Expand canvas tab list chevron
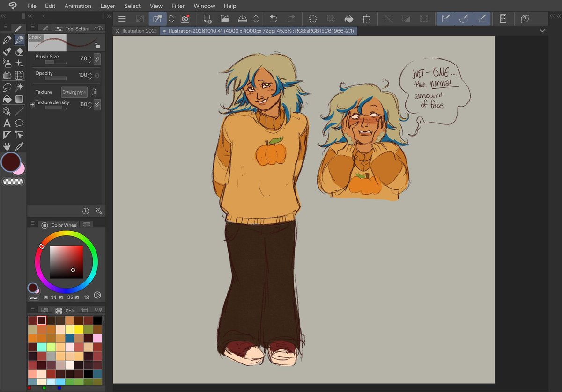 coord(542,31)
